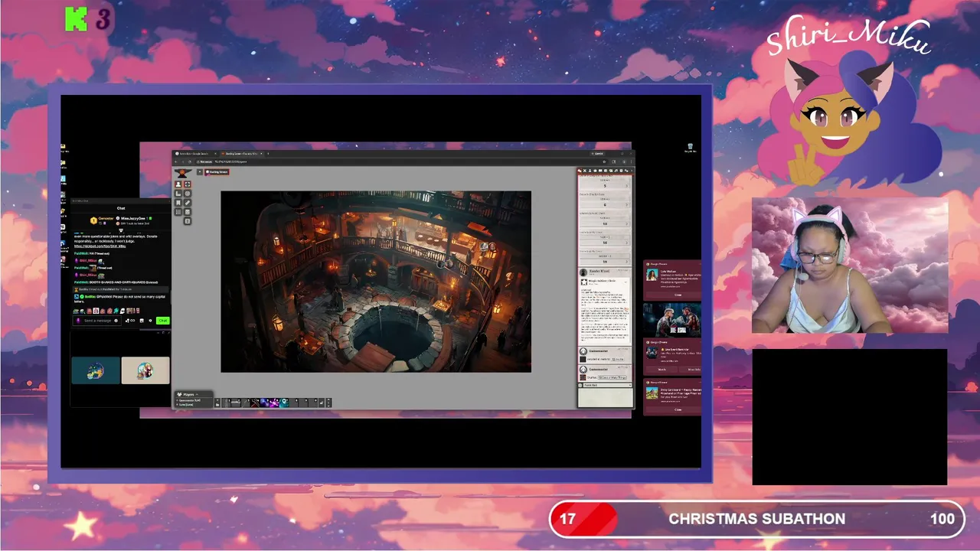Open the fourth left-column scene control
Screen dimensions: 980x551
tap(178, 212)
